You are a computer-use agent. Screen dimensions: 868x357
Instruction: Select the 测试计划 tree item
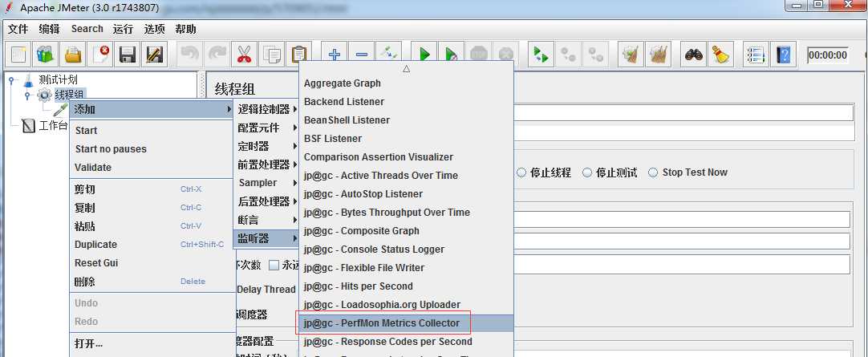point(58,80)
